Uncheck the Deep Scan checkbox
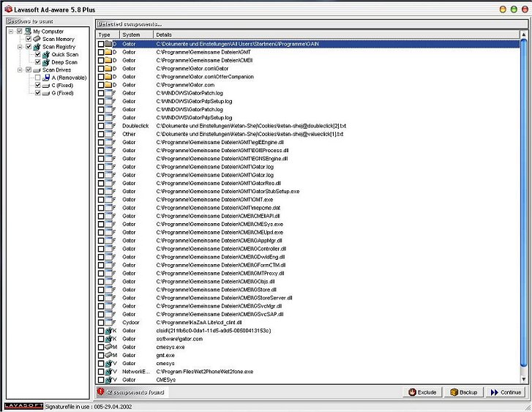This screenshot has width=532, height=412. click(x=37, y=62)
